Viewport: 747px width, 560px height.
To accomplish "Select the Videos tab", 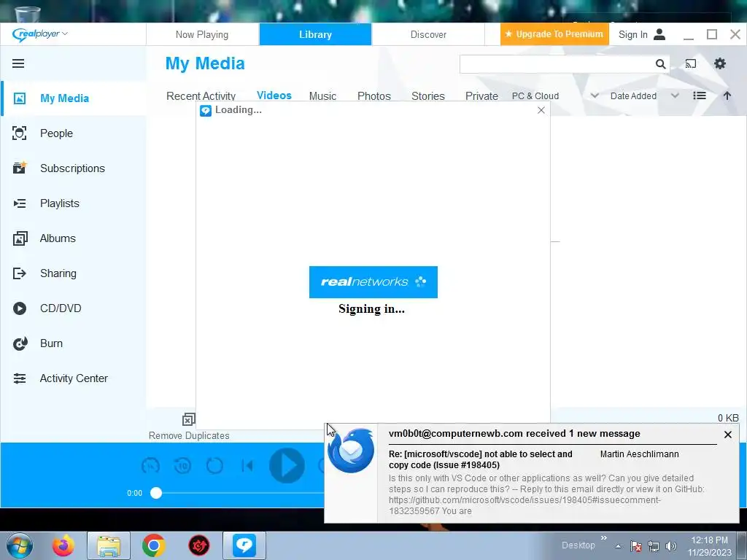I will (274, 96).
